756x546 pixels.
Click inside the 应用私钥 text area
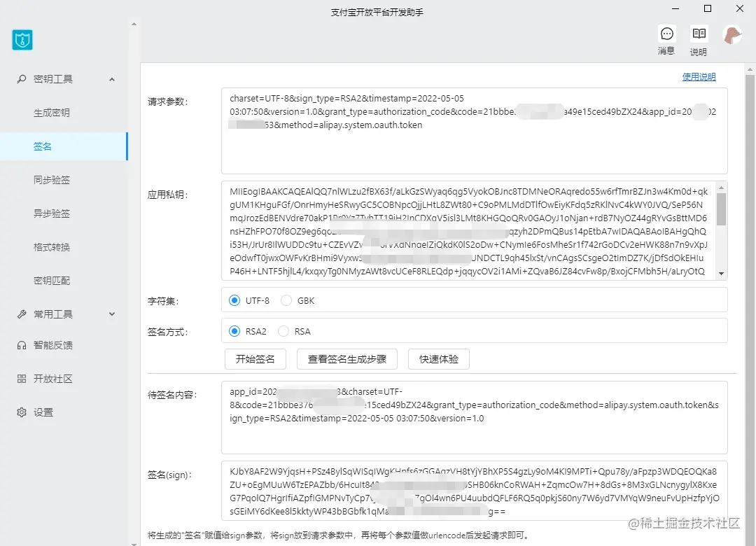click(468, 230)
